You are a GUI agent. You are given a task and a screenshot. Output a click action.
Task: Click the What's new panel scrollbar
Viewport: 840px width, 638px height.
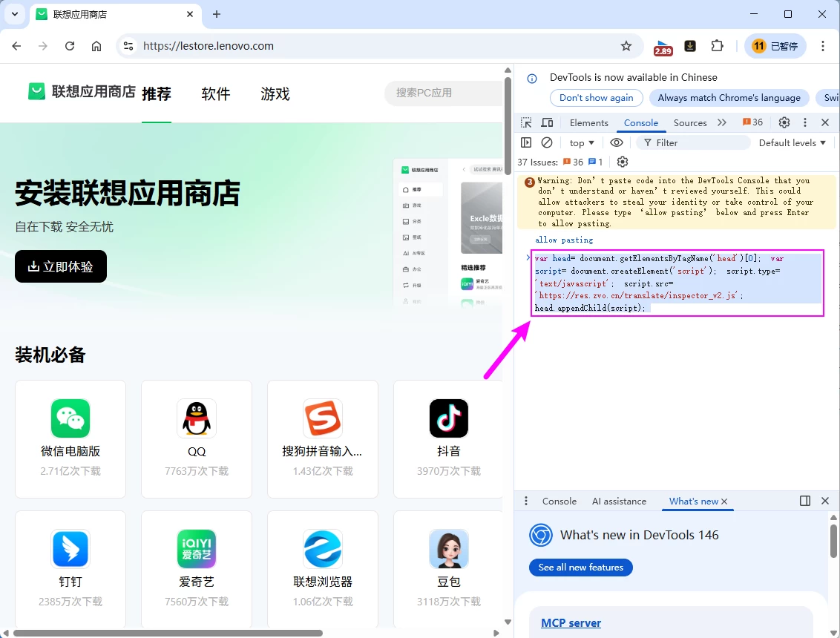tap(833, 541)
